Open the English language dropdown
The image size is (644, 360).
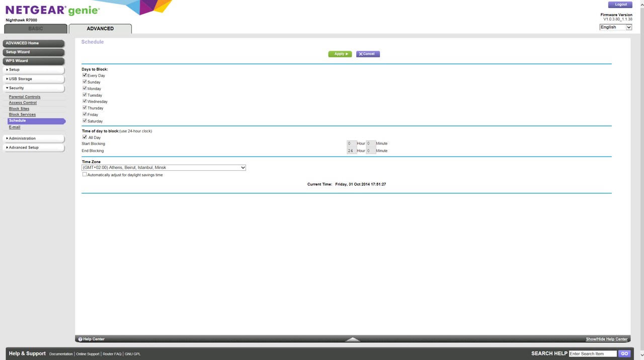pyautogui.click(x=615, y=27)
